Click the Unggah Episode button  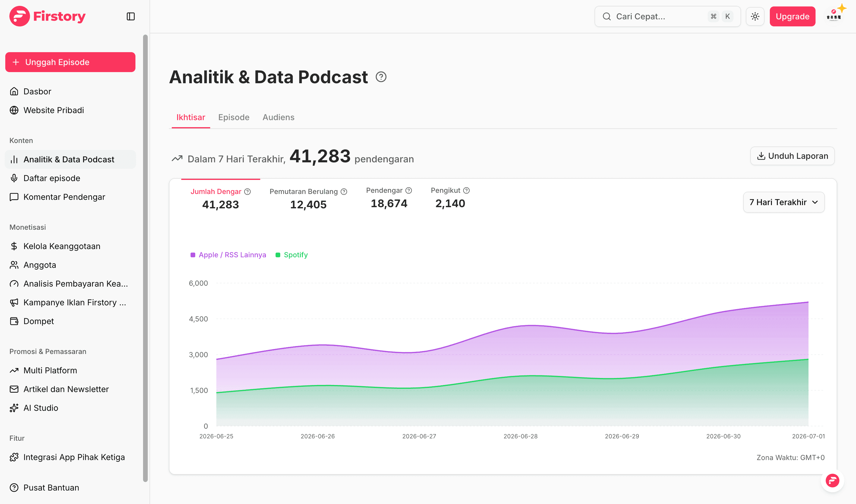point(70,62)
